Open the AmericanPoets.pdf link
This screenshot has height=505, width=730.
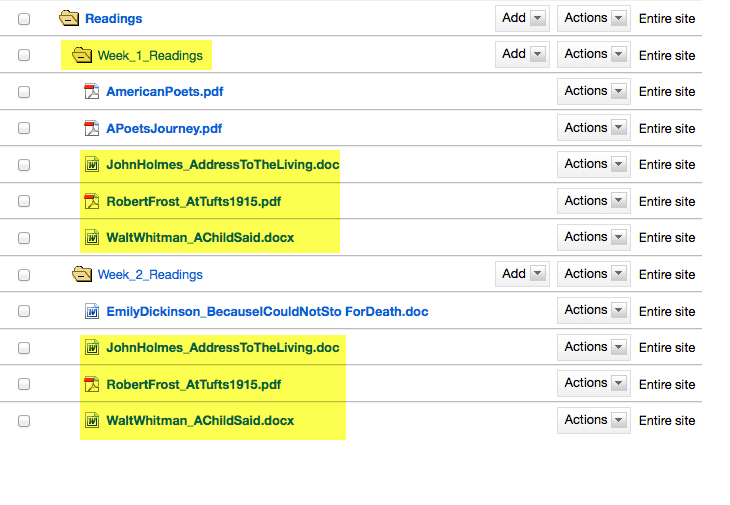click(x=165, y=92)
